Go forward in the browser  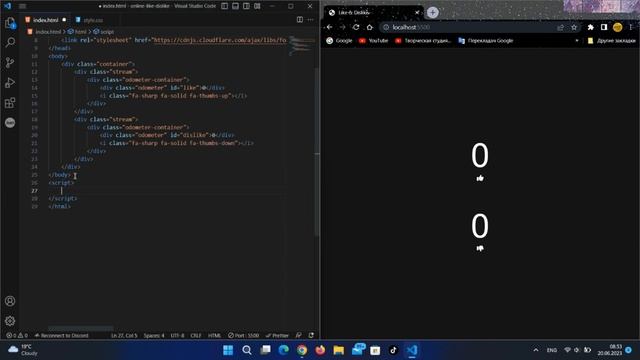[x=343, y=27]
